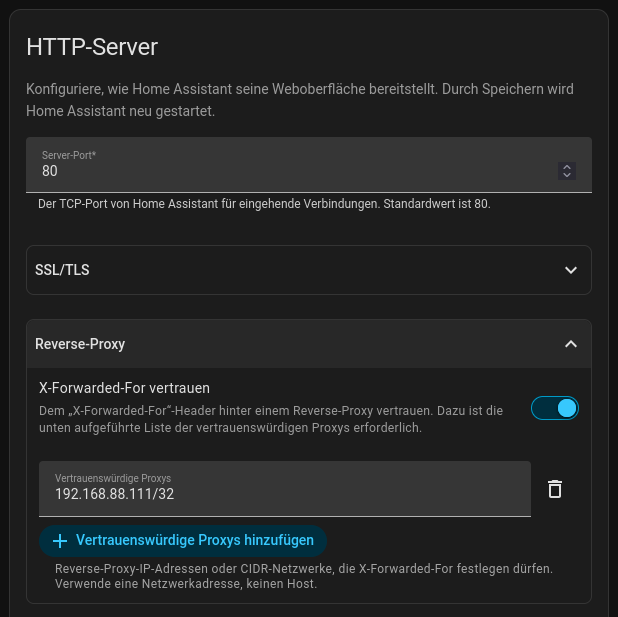
Task: Delete the trusted proxy 192.168.88.111/32 entry
Action: (555, 489)
